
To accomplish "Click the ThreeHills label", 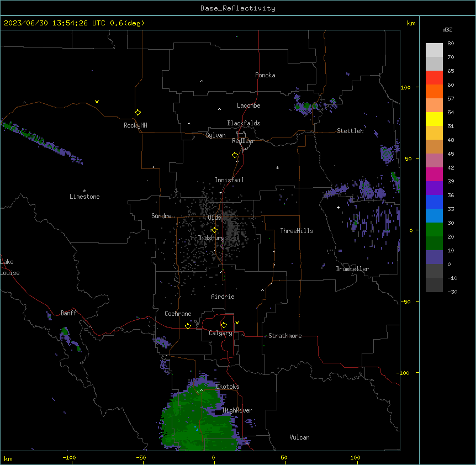I will pos(297,231).
